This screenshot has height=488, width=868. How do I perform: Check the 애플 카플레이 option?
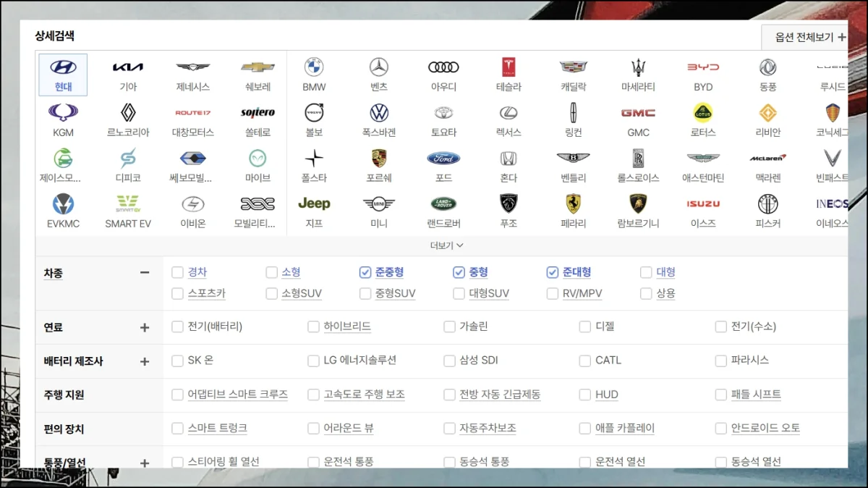(585, 428)
